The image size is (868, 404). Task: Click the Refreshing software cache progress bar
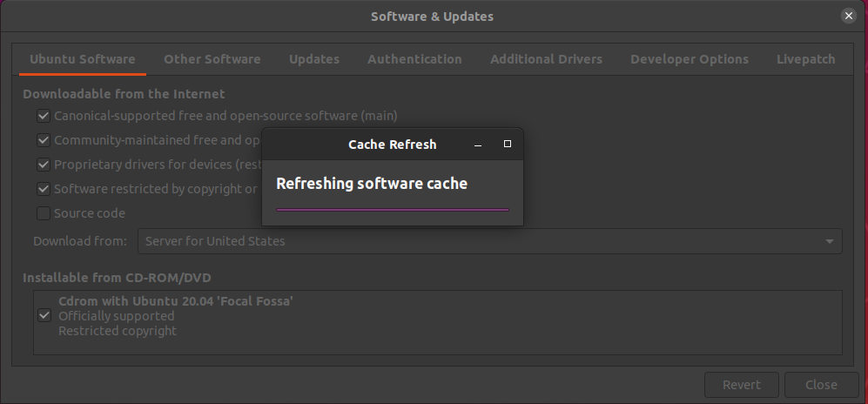click(393, 210)
